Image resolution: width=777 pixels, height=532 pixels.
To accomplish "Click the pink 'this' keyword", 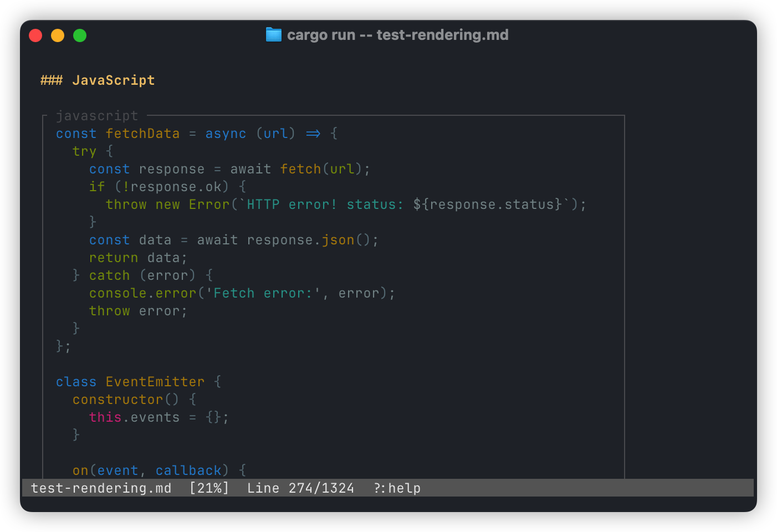I will (x=105, y=417).
